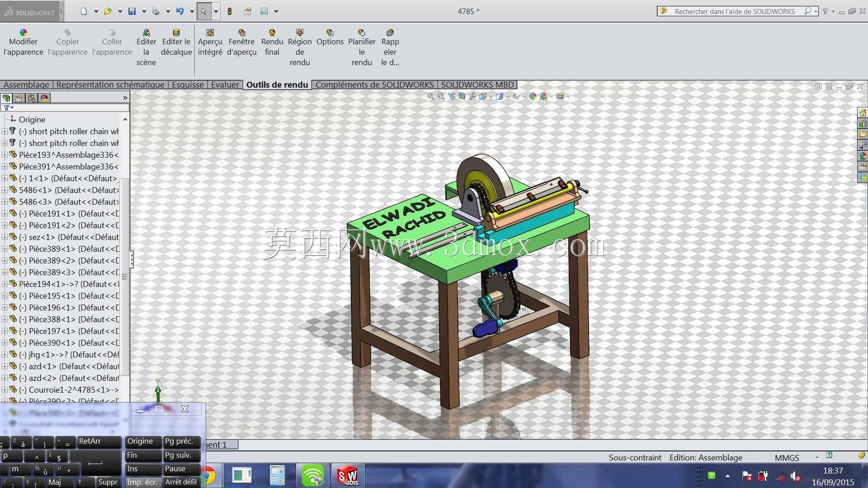
Task: Select Origine in feature tree
Action: point(32,119)
